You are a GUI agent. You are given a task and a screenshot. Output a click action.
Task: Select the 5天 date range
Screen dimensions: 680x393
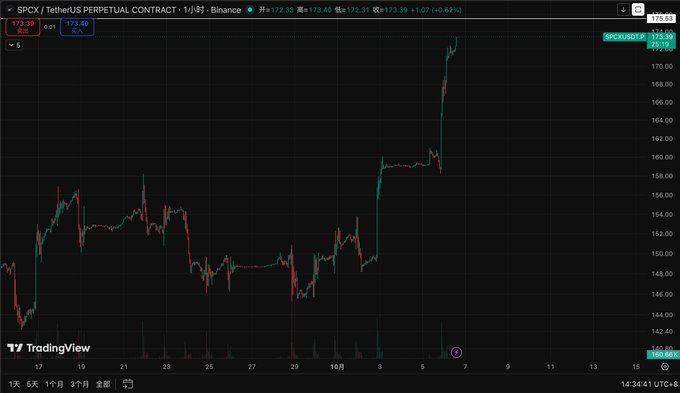32,384
